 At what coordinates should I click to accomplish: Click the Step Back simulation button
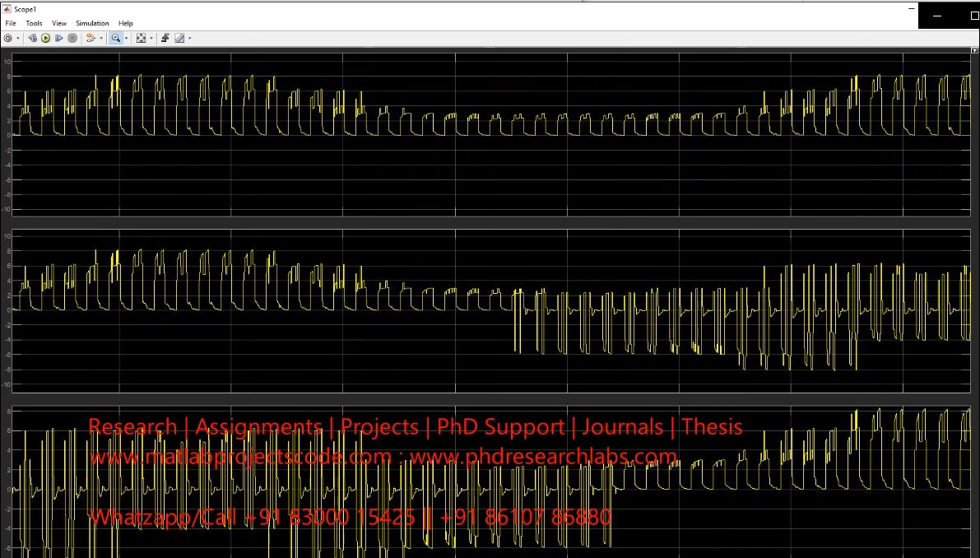(33, 38)
